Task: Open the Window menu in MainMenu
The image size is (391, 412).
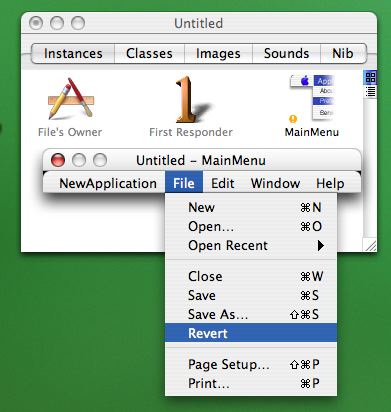Action: pyautogui.click(x=275, y=183)
